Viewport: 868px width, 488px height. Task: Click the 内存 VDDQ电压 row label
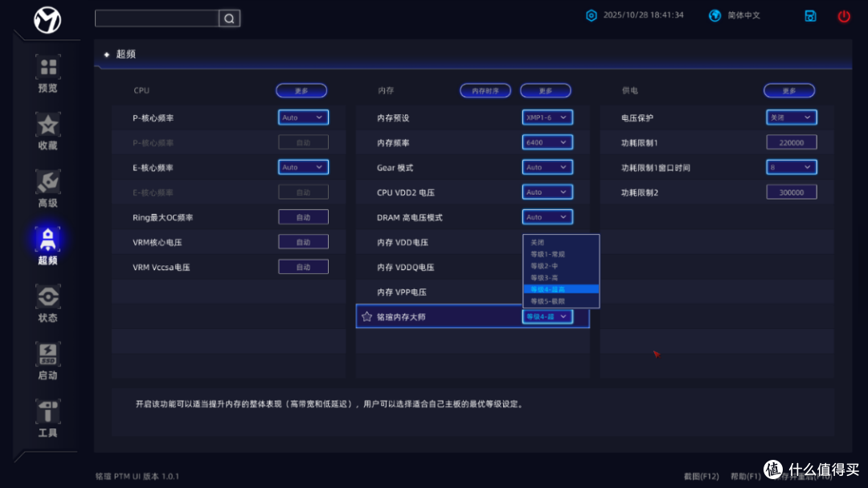coord(405,268)
